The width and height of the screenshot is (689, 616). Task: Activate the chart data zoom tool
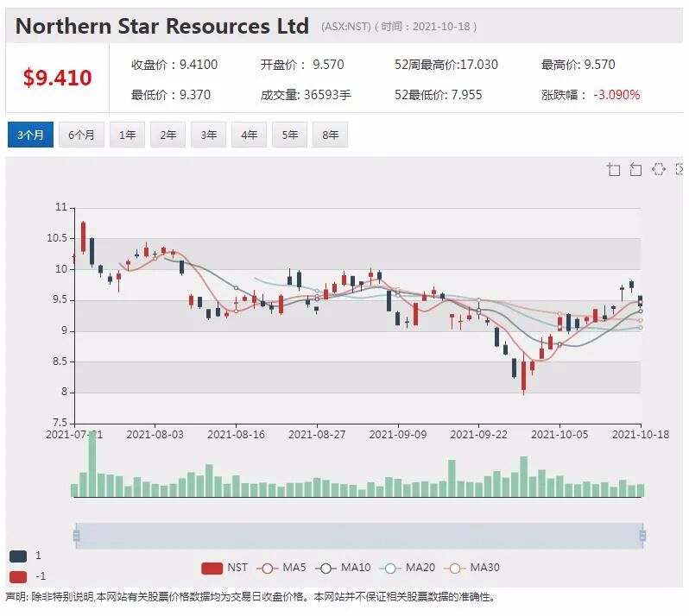tap(613, 169)
